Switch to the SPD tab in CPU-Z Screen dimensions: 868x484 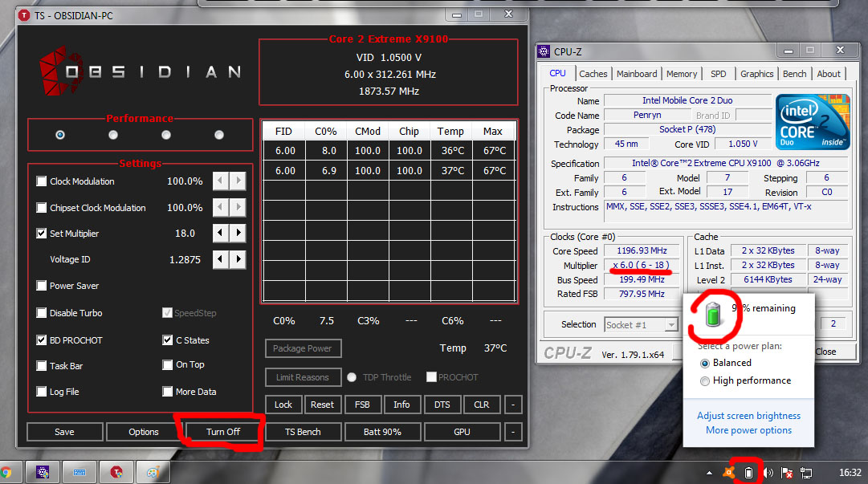(719, 74)
